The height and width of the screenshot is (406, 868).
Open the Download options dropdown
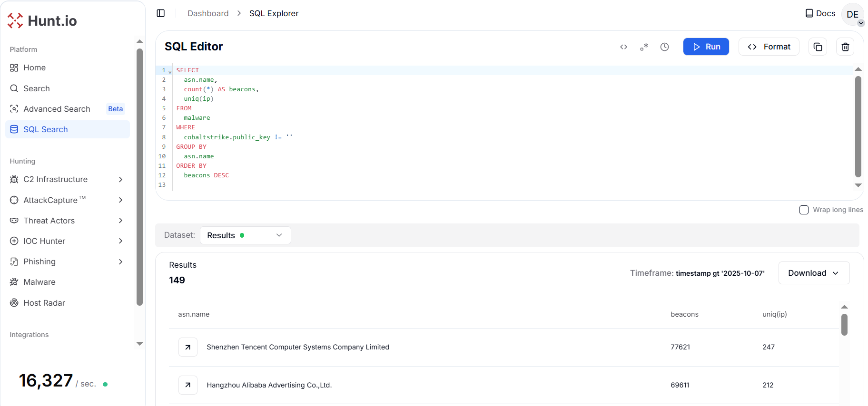[814, 273]
